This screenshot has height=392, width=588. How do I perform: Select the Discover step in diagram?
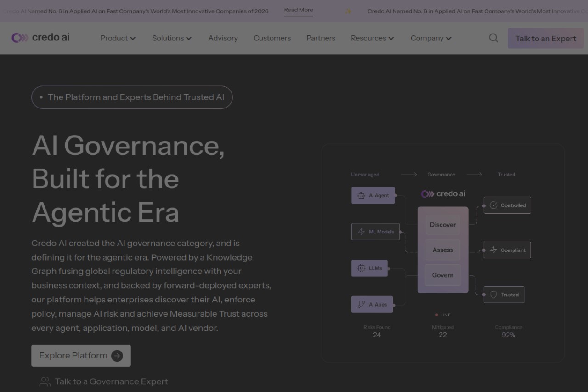point(443,225)
